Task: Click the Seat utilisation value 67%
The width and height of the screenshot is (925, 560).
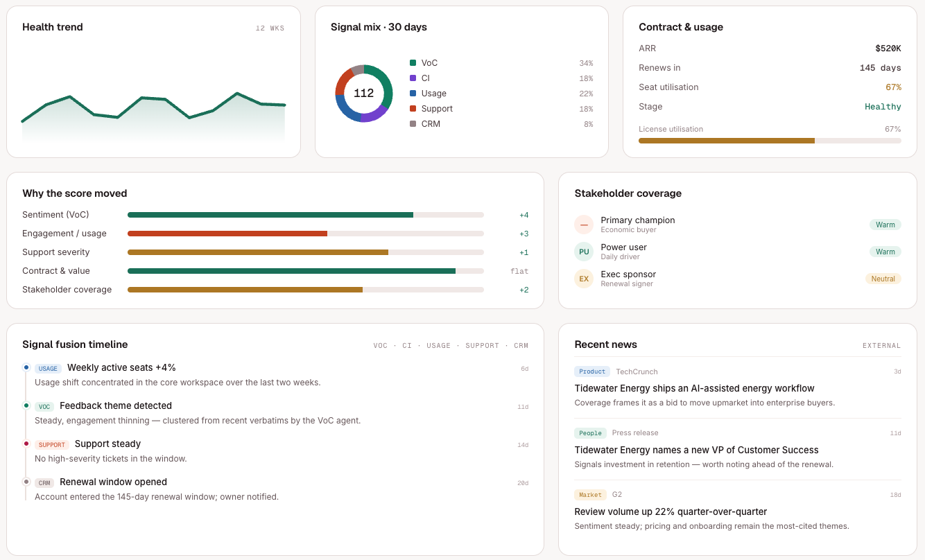Action: 893,87
